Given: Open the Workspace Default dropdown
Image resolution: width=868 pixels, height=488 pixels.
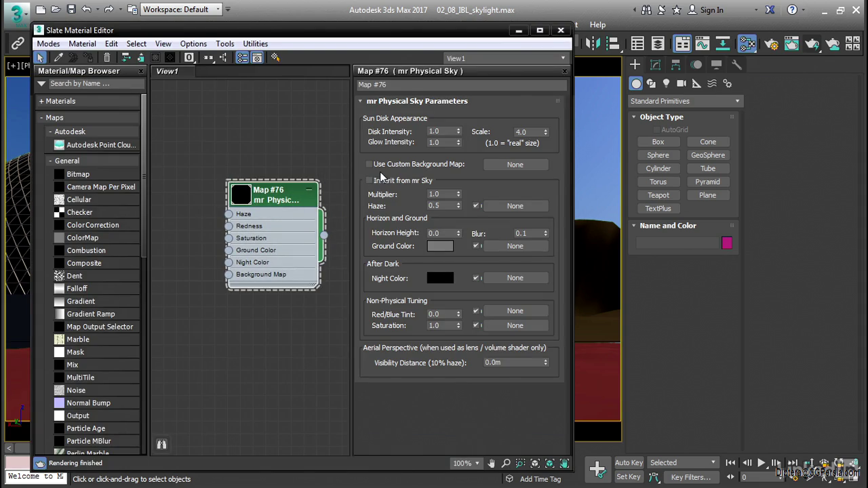Looking at the screenshot, I should click(x=182, y=9).
